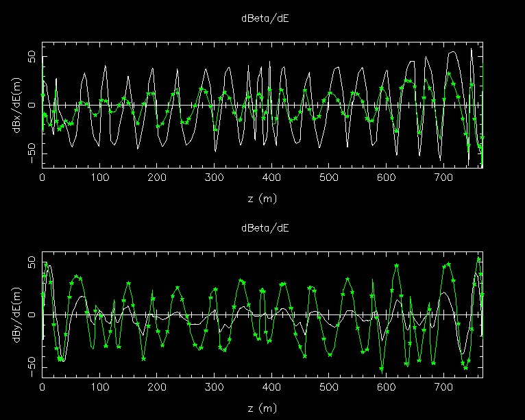This screenshot has height=420, width=525.
Task: Select the dBy/dE(m) y-axis label
Action: pyautogui.click(x=18, y=314)
